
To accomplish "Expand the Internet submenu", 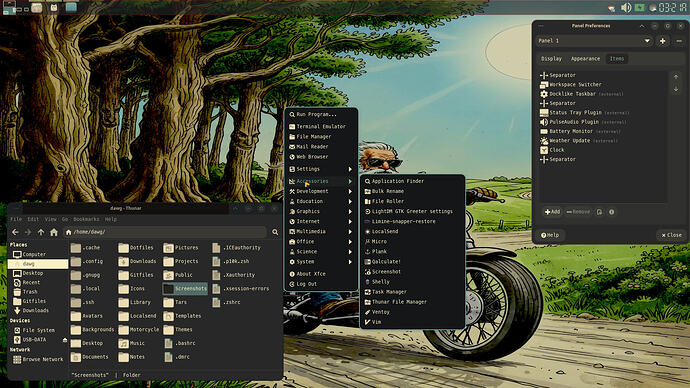I will 321,222.
